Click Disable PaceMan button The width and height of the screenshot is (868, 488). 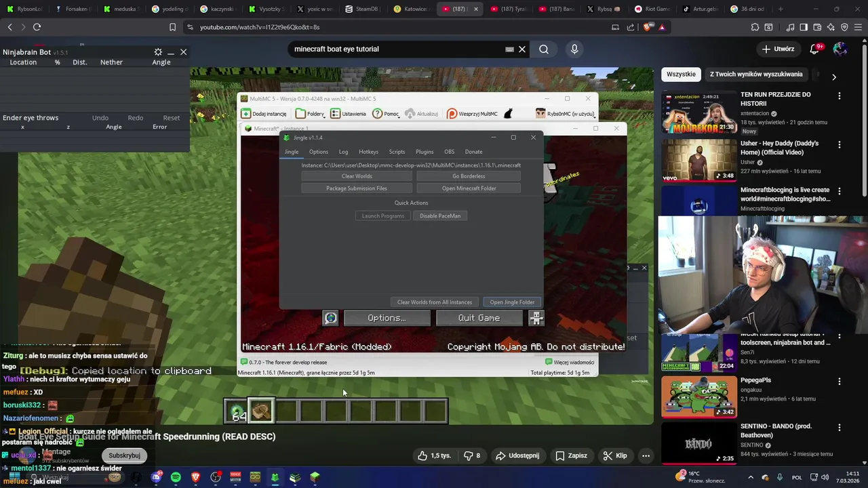point(440,216)
